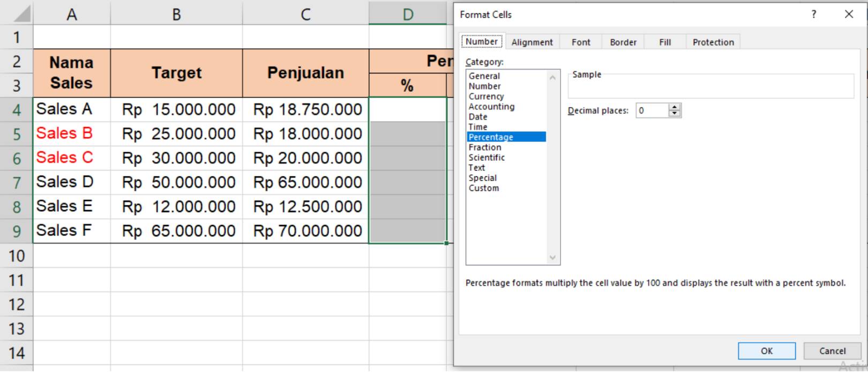
Task: Select column A header
Action: (72, 14)
